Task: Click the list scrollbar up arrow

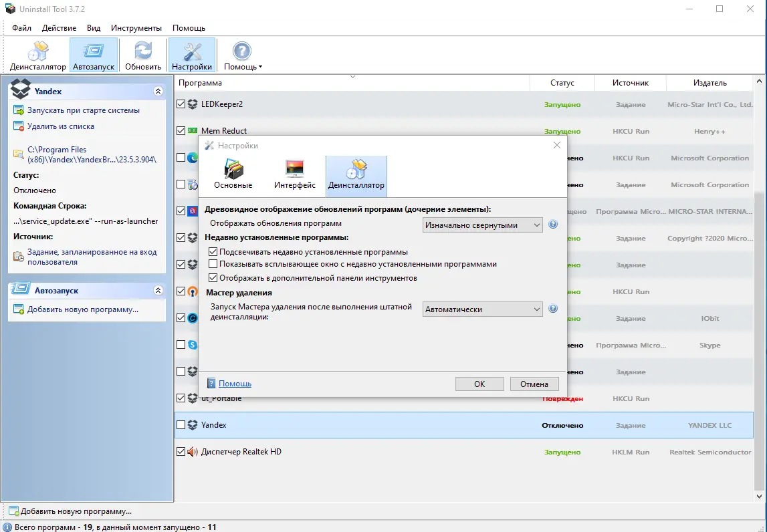Action: (759, 82)
